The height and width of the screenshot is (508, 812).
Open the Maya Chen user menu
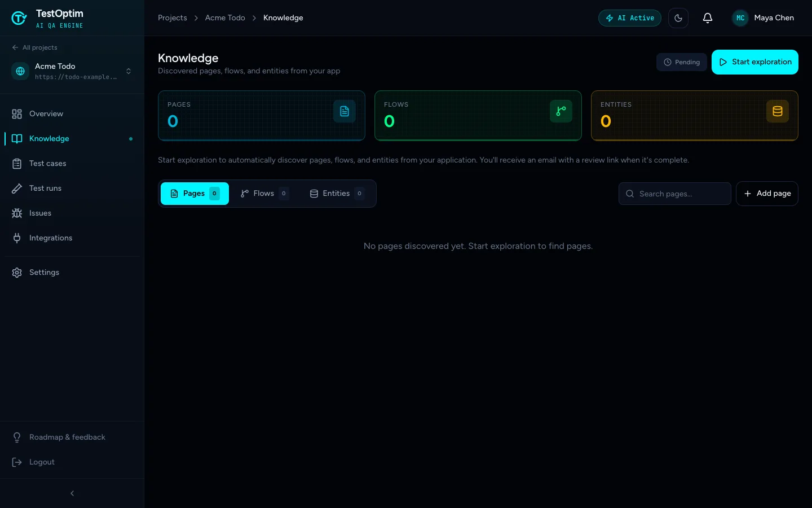763,18
